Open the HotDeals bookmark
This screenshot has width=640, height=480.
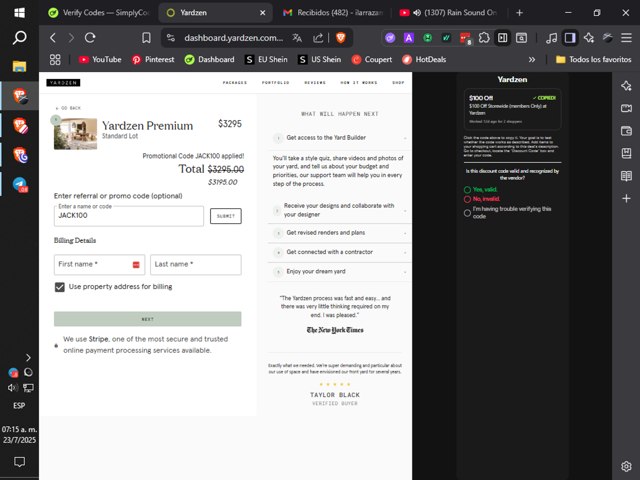(424, 60)
